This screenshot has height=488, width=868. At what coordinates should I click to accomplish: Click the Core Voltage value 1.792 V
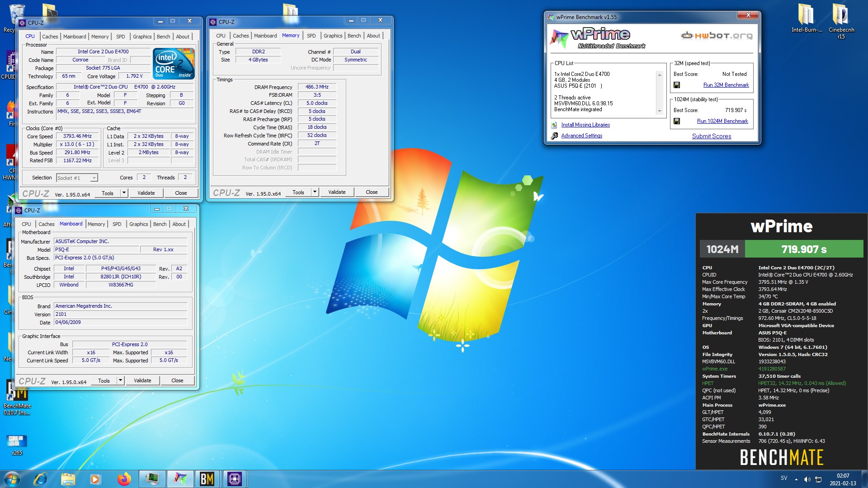[134, 76]
